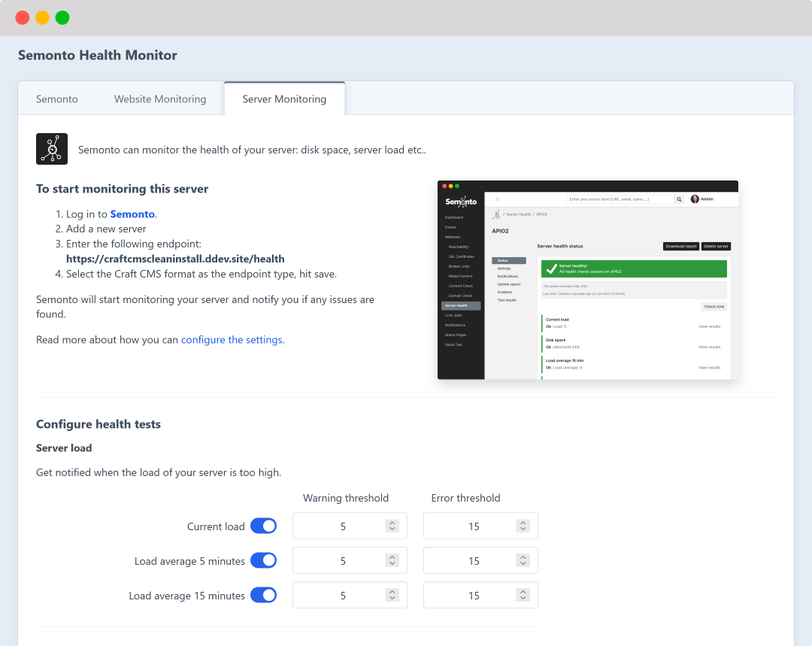Screen dimensions: 812x646
Task: Select the Server Monitoring tab
Action: coord(284,99)
